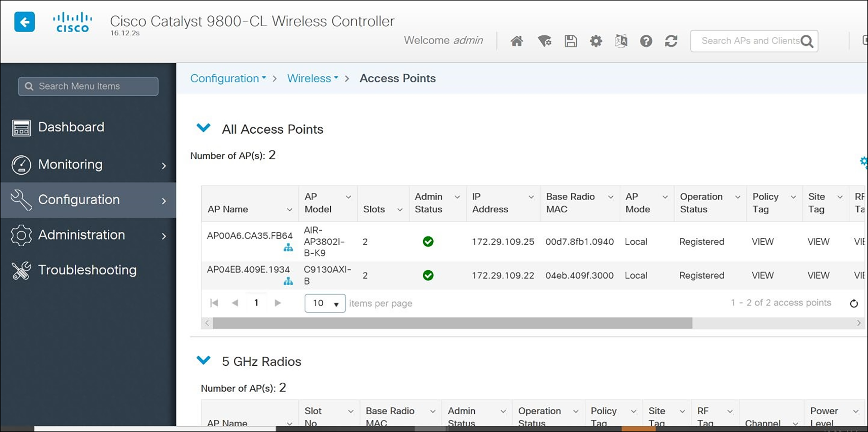Image resolution: width=868 pixels, height=432 pixels.
Task: Open the AP Name column filter dropdown
Action: [x=290, y=209]
